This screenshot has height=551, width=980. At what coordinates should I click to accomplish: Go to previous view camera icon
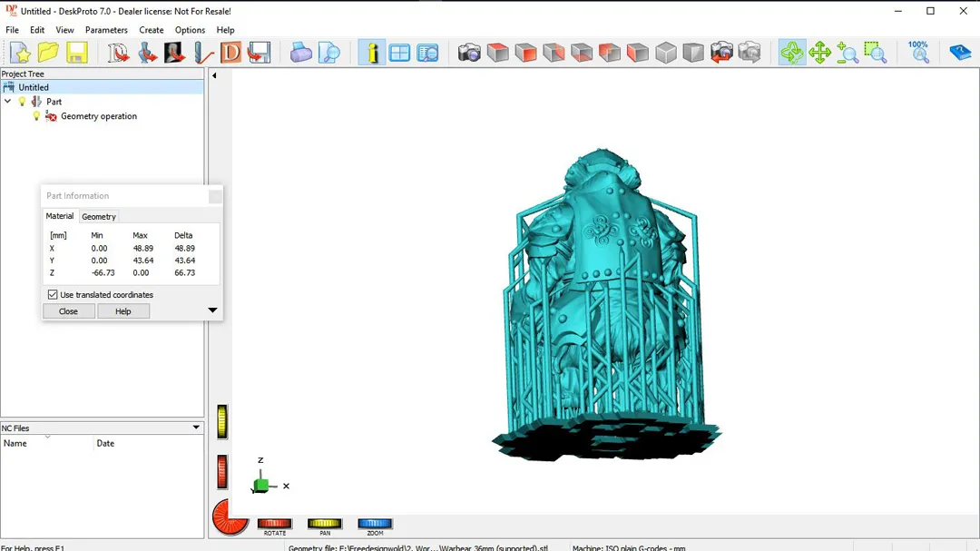721,53
